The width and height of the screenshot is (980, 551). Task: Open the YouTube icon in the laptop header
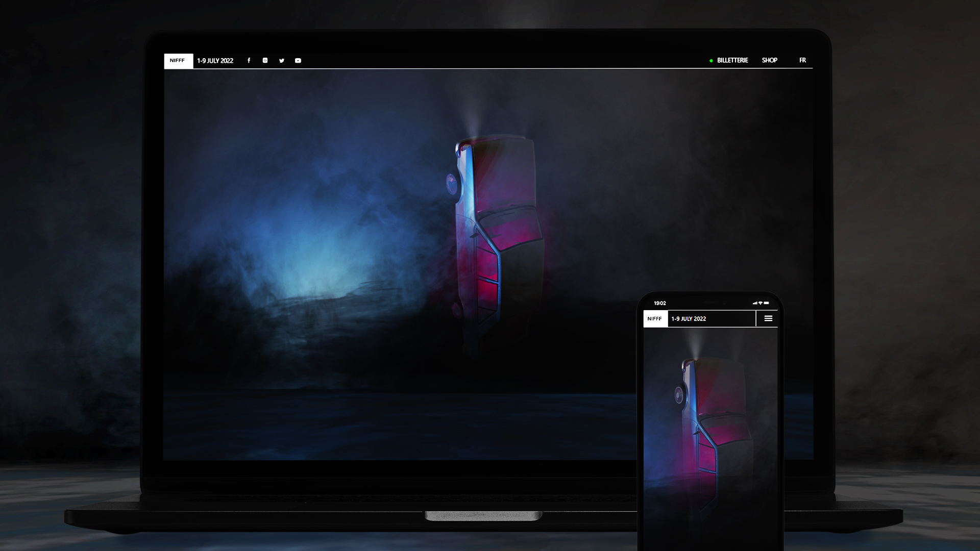pos(298,61)
